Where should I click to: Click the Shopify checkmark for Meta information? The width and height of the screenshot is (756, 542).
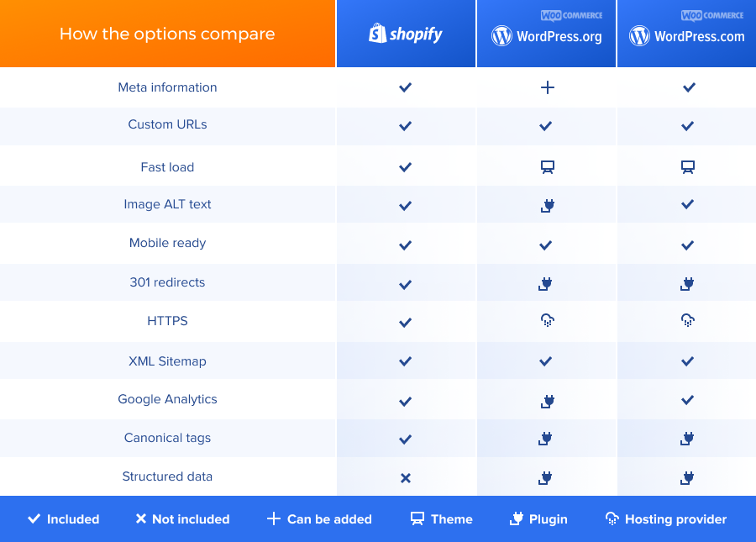tap(406, 87)
